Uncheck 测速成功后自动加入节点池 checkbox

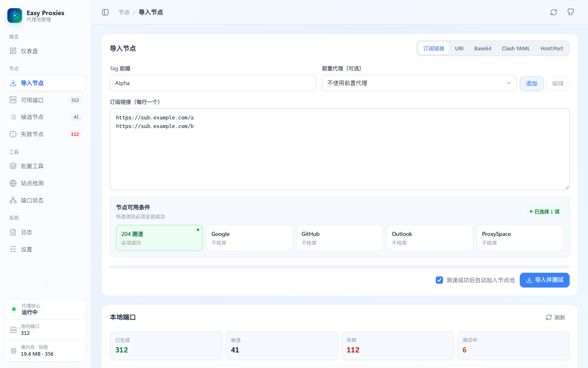[x=439, y=280]
